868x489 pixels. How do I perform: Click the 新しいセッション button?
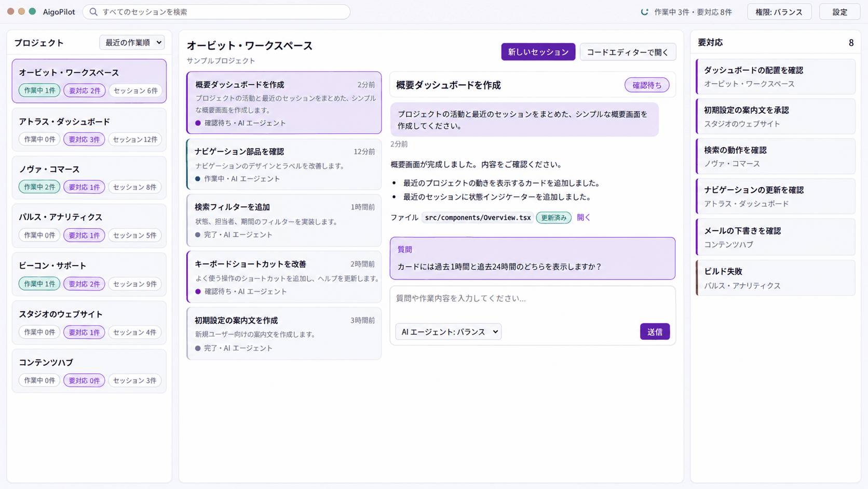point(538,52)
